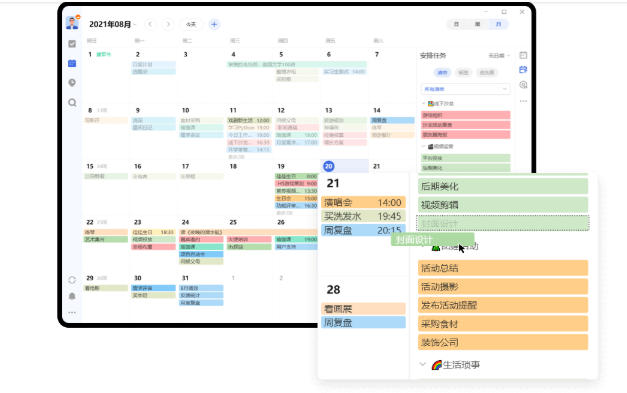
Task: Switch to month view tab
Action: point(499,24)
